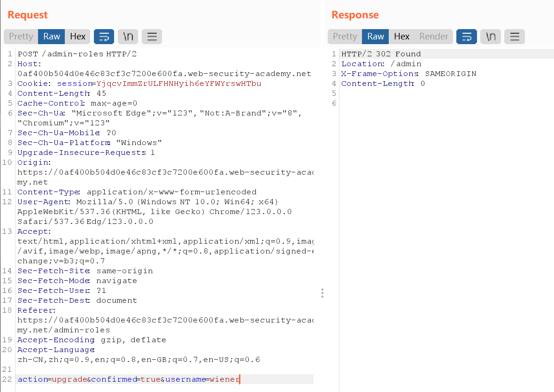
Task: Toggle request non-printable characters (\n) icon
Action: [128, 37]
